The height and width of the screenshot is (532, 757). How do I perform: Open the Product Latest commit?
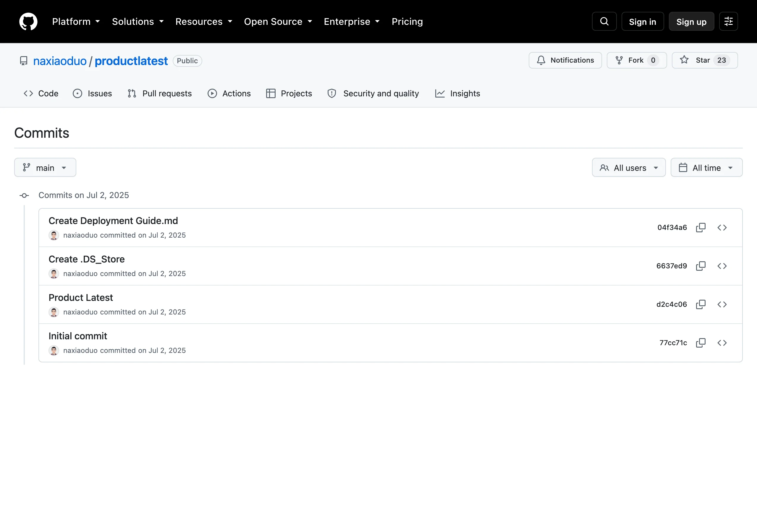81,298
